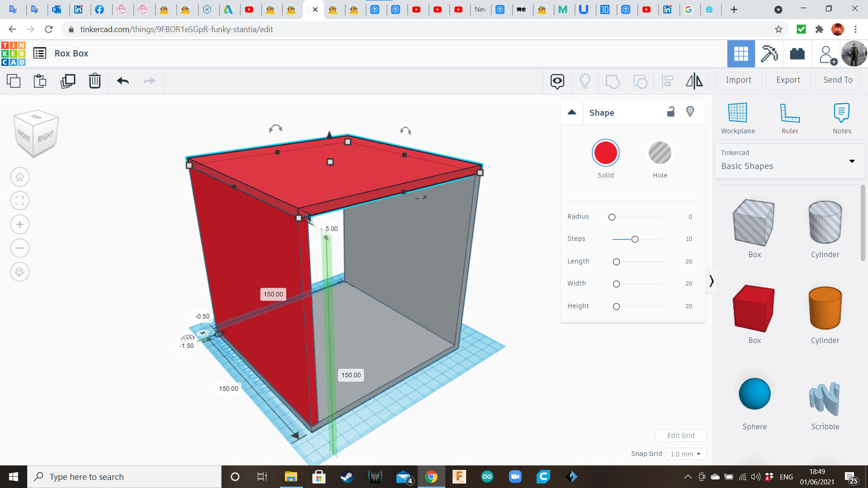The height and width of the screenshot is (488, 868).
Task: Click the Duplicate and repeat icon
Action: [68, 81]
